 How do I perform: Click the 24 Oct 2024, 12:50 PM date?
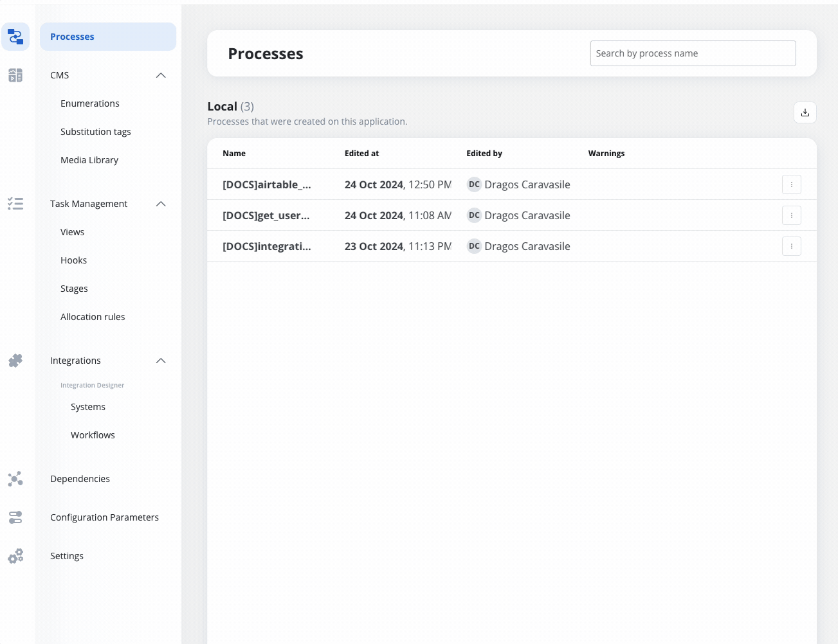(398, 184)
